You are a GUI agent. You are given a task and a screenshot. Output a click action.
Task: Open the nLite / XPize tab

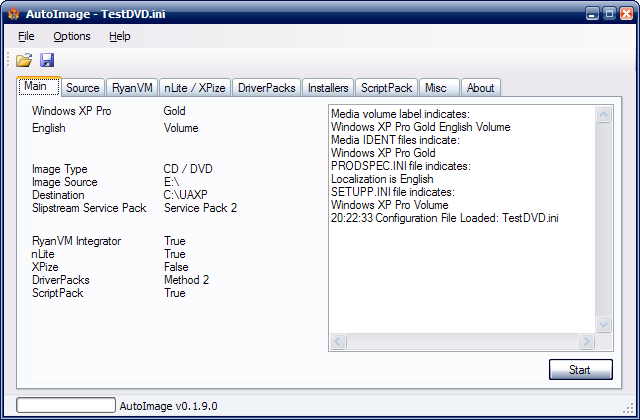pos(195,88)
